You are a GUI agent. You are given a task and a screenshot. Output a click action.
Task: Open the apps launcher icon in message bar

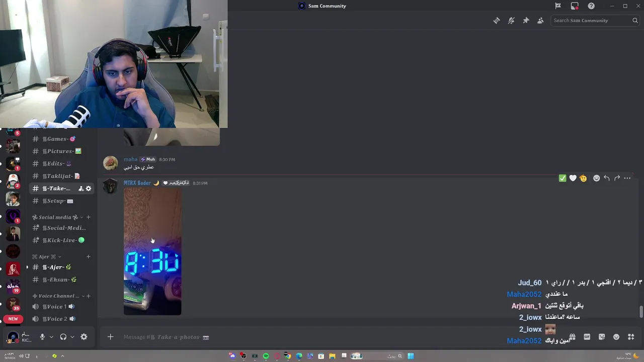pos(631,337)
